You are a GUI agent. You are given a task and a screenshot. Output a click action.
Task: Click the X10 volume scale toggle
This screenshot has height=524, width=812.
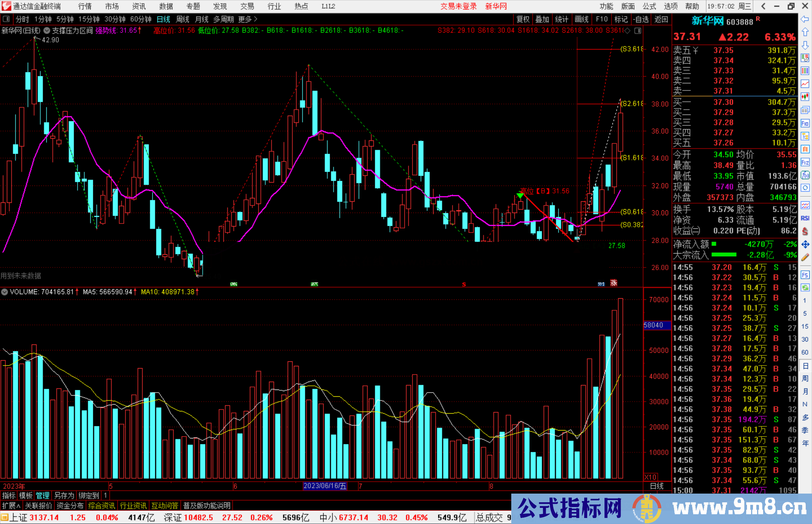(x=651, y=477)
